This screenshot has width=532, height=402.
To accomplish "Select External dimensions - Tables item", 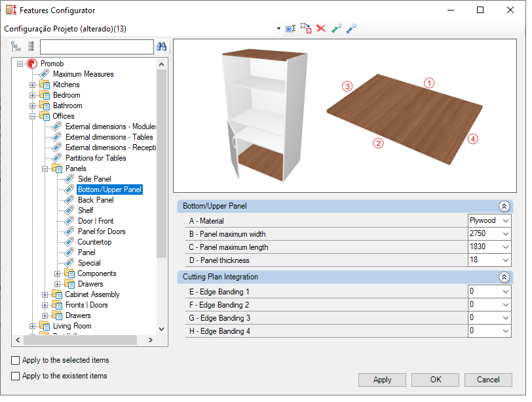I will click(x=109, y=137).
